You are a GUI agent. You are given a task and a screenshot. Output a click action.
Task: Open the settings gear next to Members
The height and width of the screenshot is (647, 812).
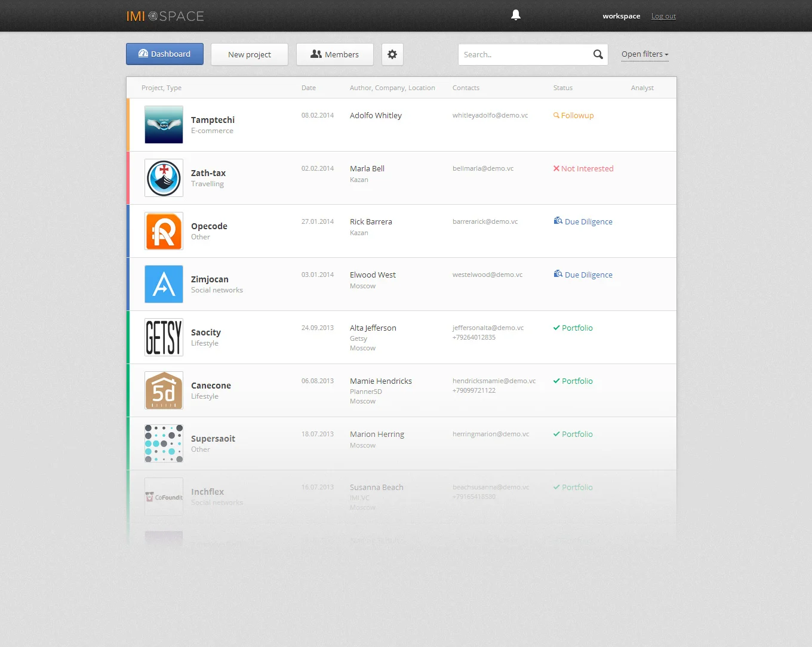pos(392,54)
